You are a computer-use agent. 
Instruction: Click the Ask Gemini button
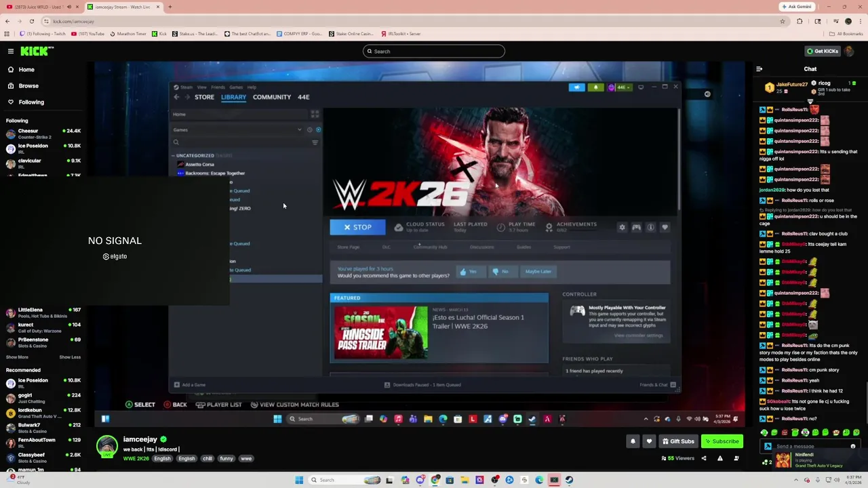tap(796, 7)
